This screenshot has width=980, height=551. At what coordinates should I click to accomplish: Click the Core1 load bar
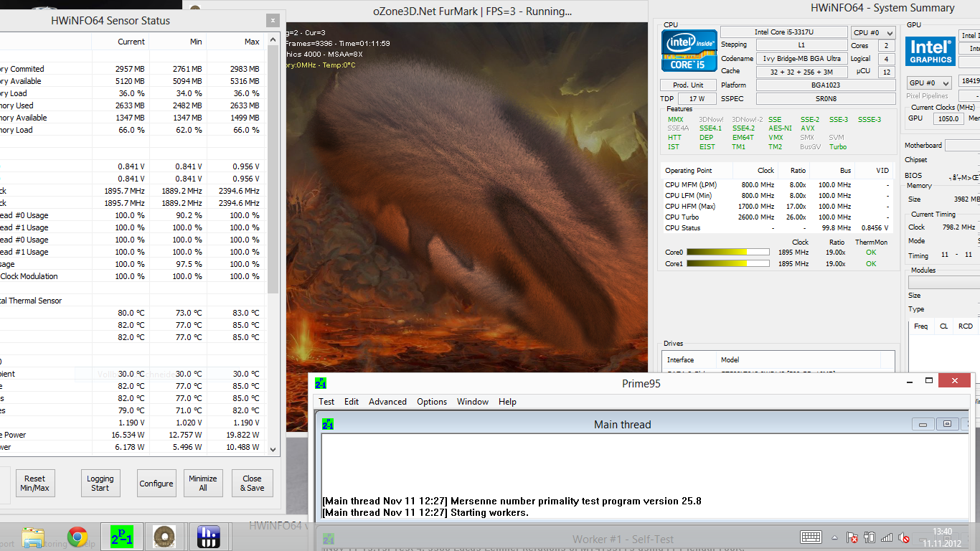point(728,264)
